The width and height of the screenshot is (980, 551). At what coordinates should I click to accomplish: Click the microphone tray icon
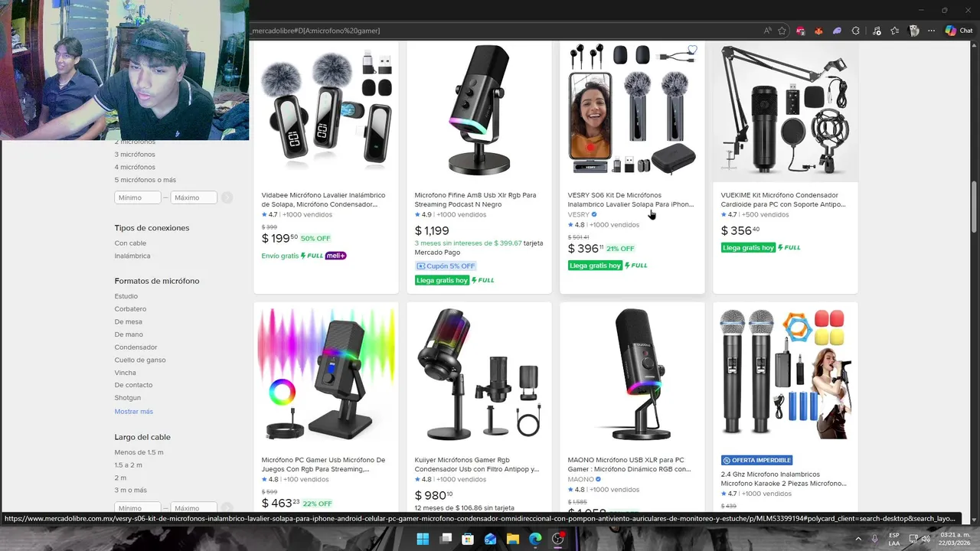coord(875,539)
